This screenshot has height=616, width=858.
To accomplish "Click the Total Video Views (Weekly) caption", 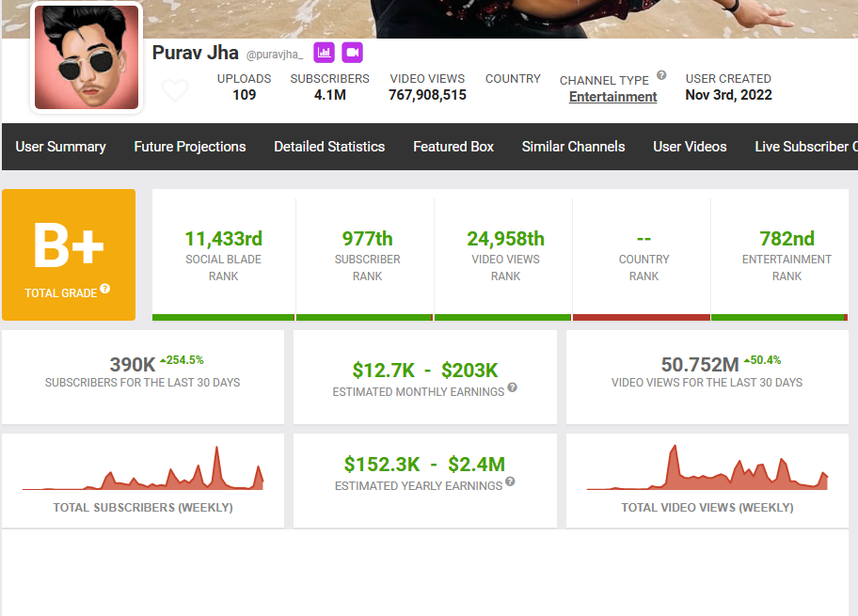I will [707, 508].
